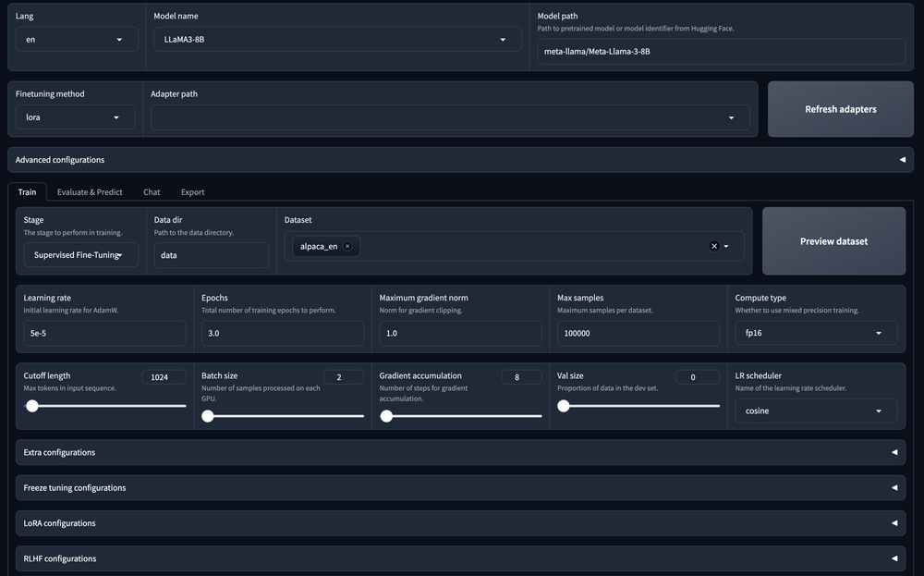The width and height of the screenshot is (924, 576).
Task: Open the LR scheduler dropdown
Action: 816,411
